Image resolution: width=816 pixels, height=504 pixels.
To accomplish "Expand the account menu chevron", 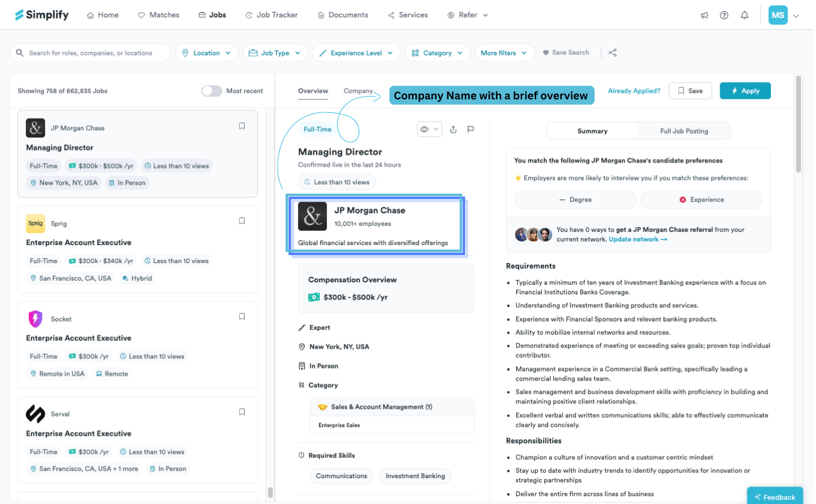I will tap(796, 16).
